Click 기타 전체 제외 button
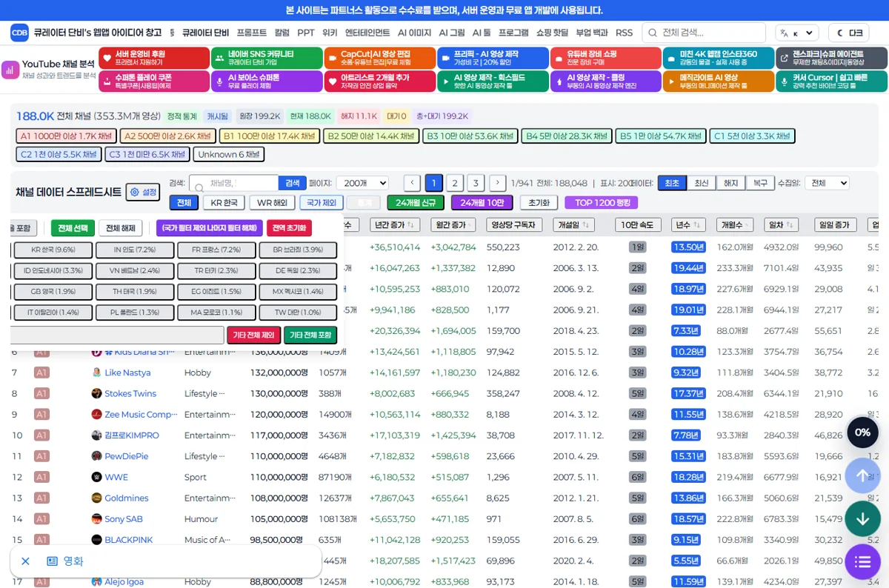The image size is (889, 588). point(253,335)
